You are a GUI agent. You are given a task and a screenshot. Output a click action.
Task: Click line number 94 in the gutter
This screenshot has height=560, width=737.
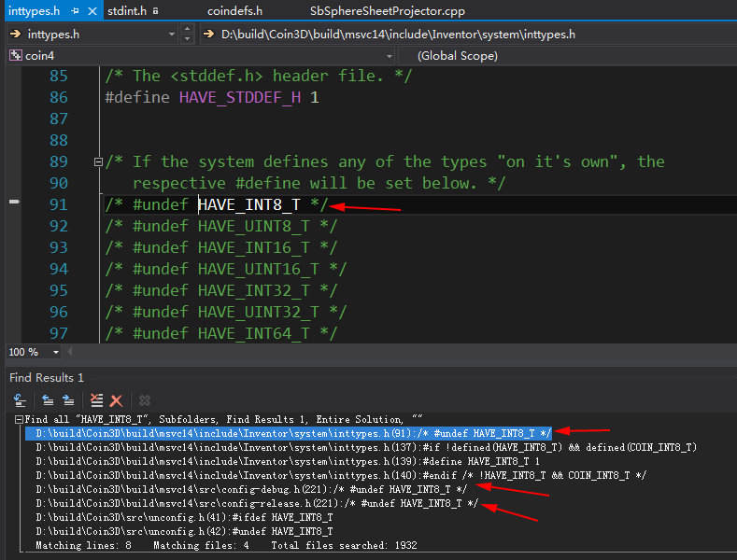point(58,269)
